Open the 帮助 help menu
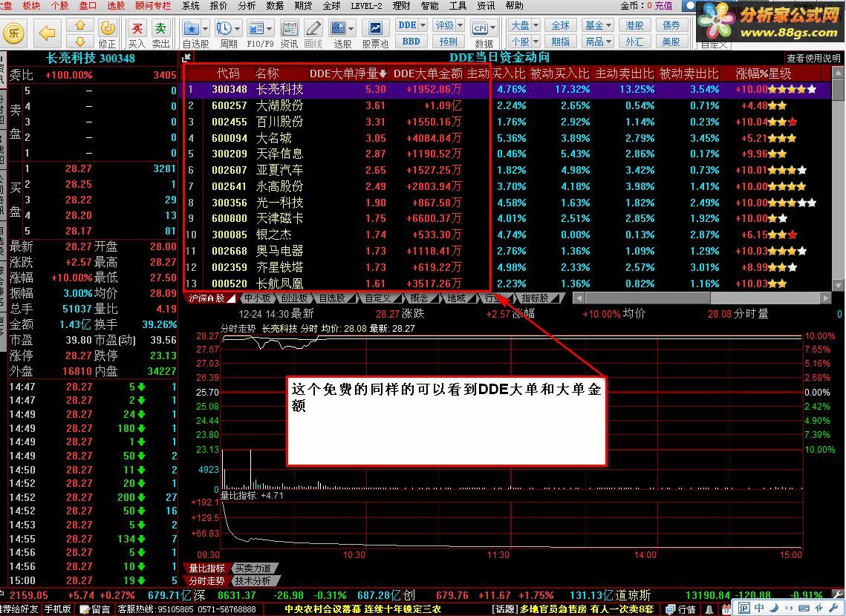 [514, 5]
